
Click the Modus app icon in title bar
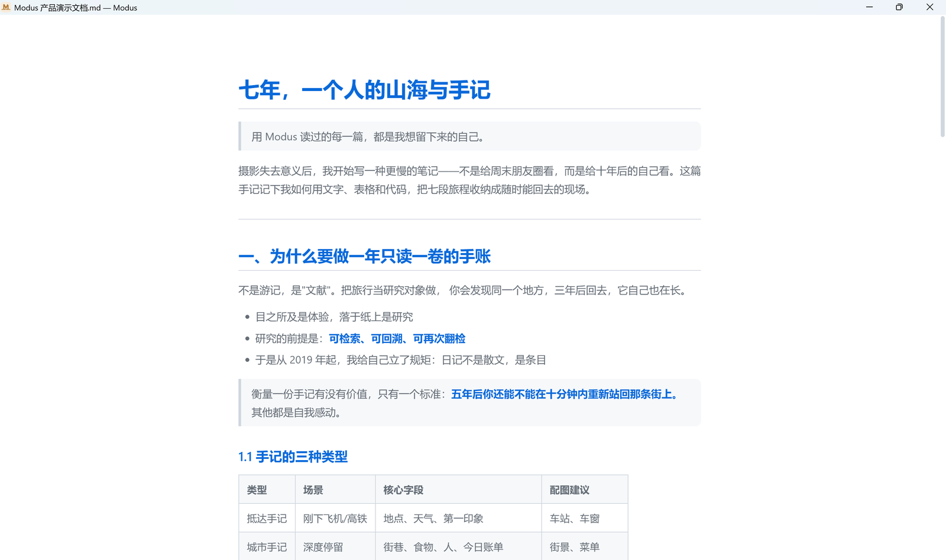tap(6, 7)
